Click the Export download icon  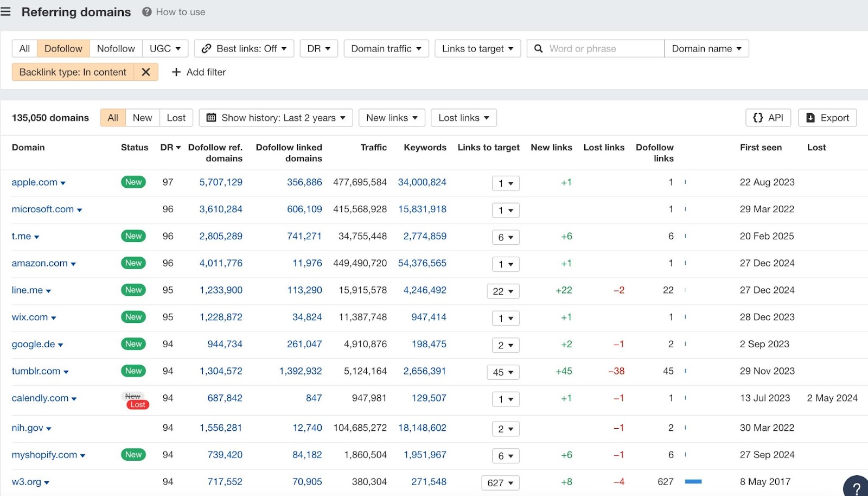tap(810, 118)
